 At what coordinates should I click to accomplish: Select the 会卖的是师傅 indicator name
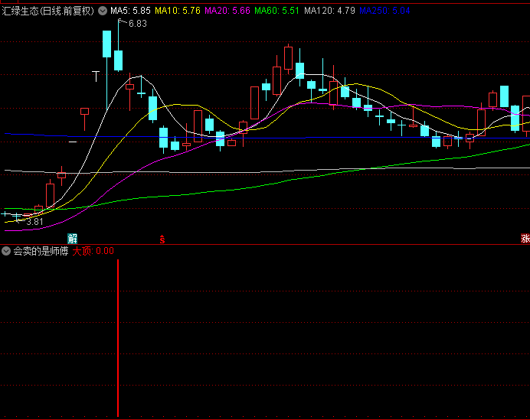tap(41, 251)
